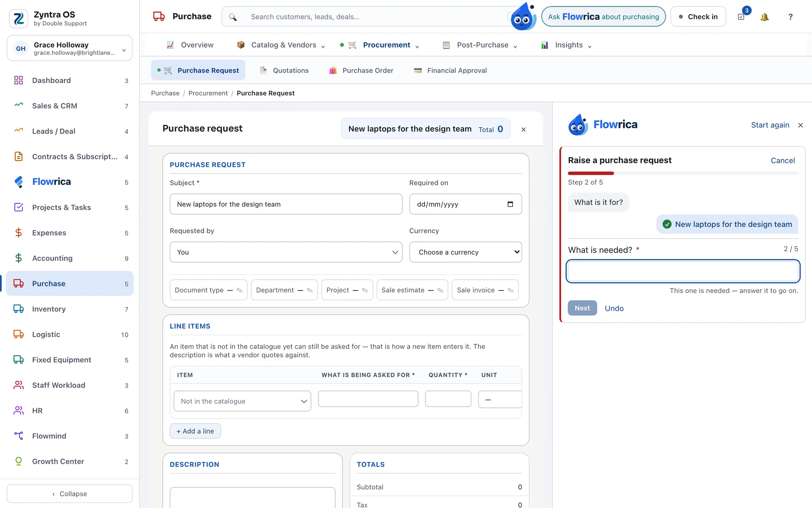This screenshot has height=508, width=812.
Task: Click the Start again link
Action: (770, 125)
